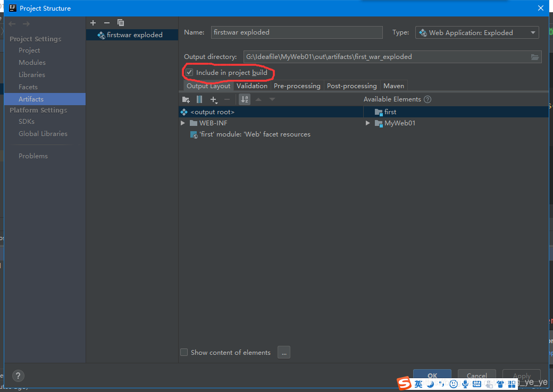This screenshot has width=553, height=392.
Task: Enable Show content of elements
Action: click(184, 353)
